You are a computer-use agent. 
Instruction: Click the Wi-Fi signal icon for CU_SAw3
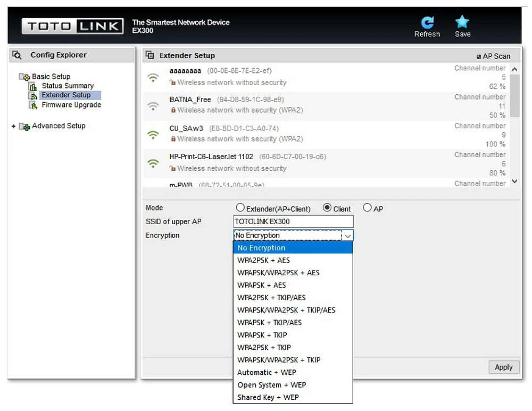(x=153, y=134)
